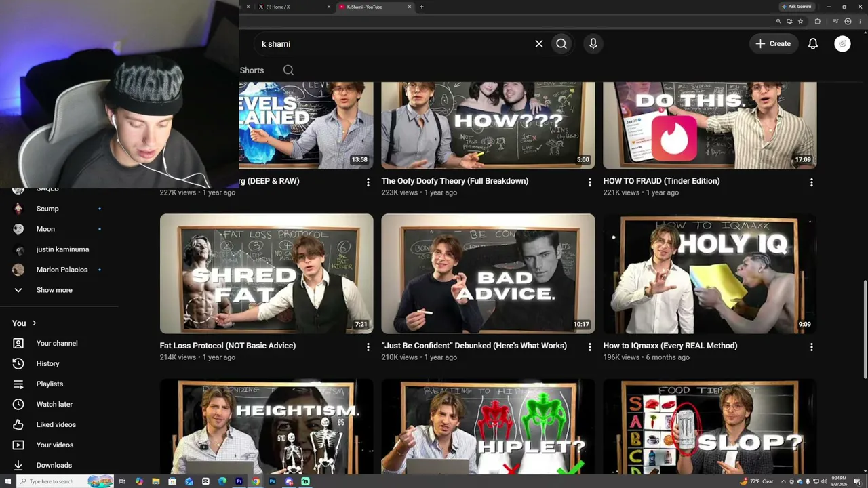Open options menu for How to IQmaxx video
Screen dimensions: 868x488
[x=811, y=347]
